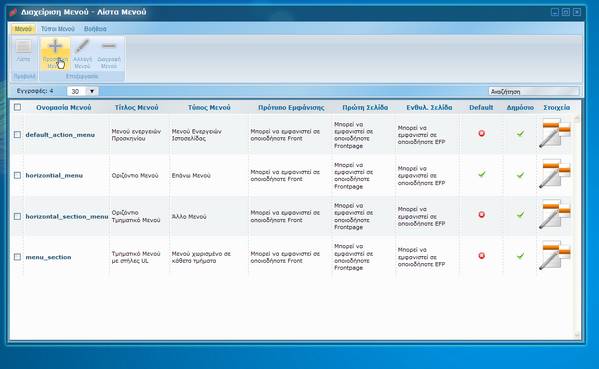599x369 pixels.
Task: Click the Προσθήκη Μενού plus icon
Action: (x=55, y=46)
